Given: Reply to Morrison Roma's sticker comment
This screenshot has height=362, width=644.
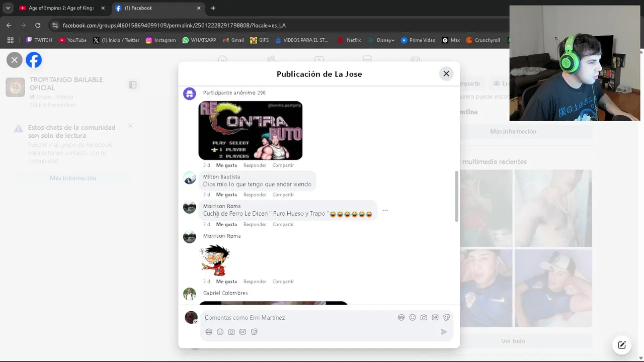Looking at the screenshot, I should [255, 282].
